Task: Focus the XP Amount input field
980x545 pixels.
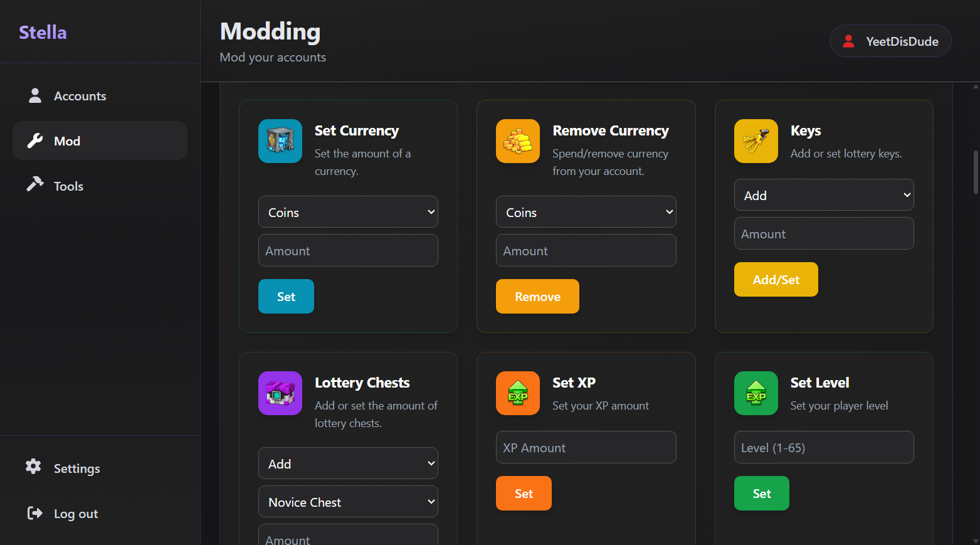Action: click(586, 447)
